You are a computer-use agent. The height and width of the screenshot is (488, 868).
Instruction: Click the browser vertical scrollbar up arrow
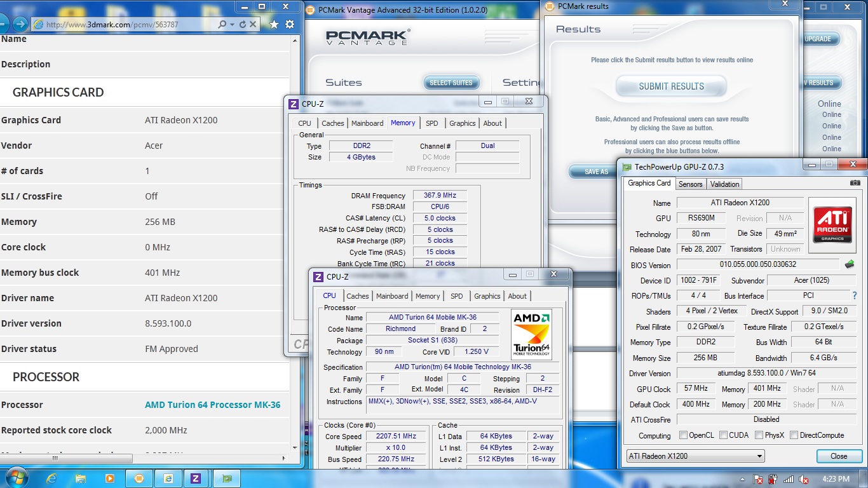click(x=295, y=39)
